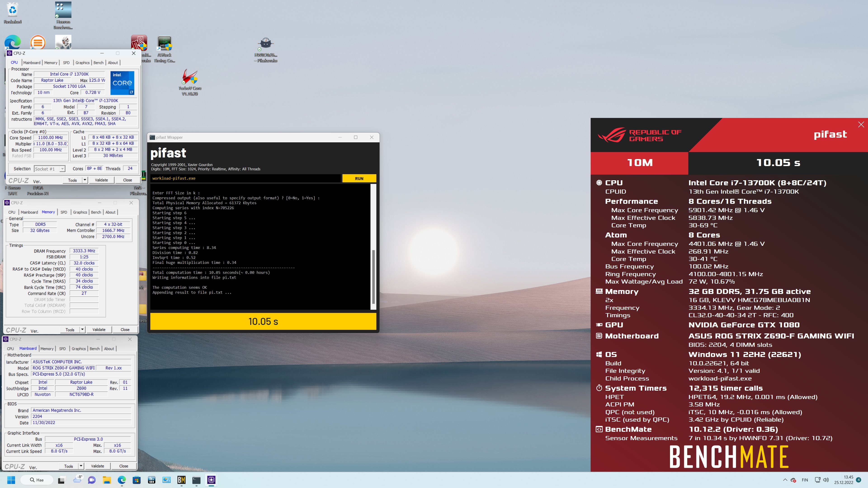Open network settings tray icon
This screenshot has height=488, width=868.
[x=817, y=480]
